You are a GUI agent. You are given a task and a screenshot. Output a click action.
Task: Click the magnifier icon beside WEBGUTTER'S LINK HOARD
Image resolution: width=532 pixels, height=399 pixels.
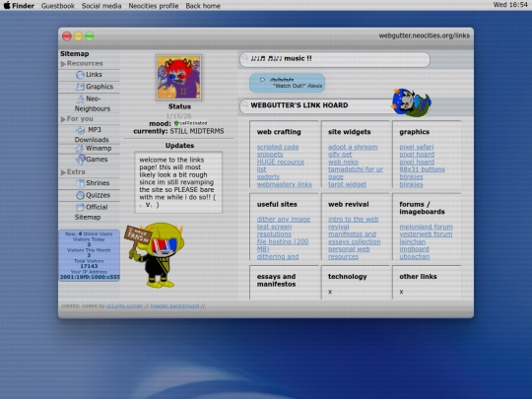pos(245,104)
